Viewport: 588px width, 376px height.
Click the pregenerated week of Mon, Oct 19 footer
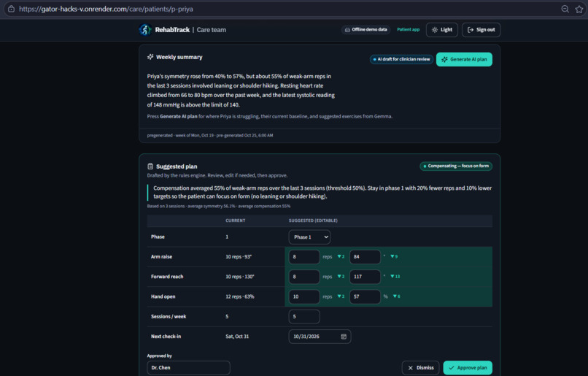pyautogui.click(x=210, y=136)
